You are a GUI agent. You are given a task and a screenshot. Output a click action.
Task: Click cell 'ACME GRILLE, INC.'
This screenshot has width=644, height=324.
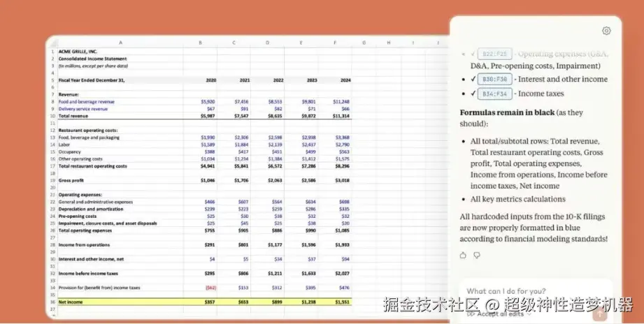pyautogui.click(x=78, y=52)
